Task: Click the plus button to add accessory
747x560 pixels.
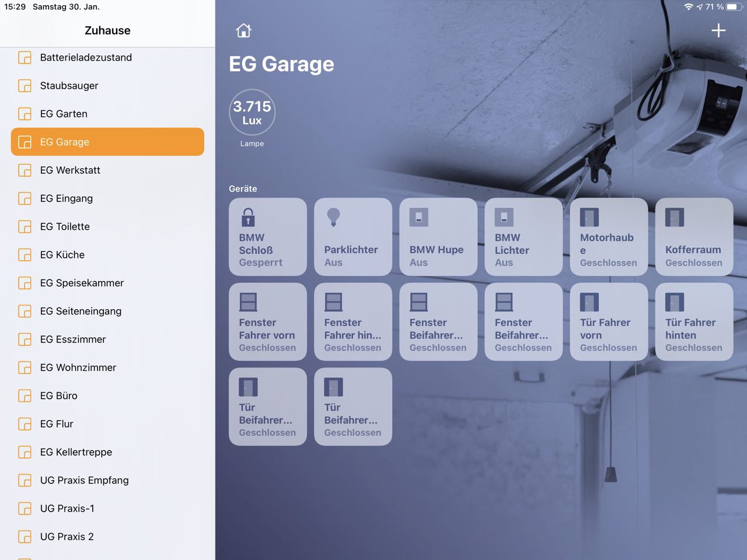Action: (x=718, y=30)
